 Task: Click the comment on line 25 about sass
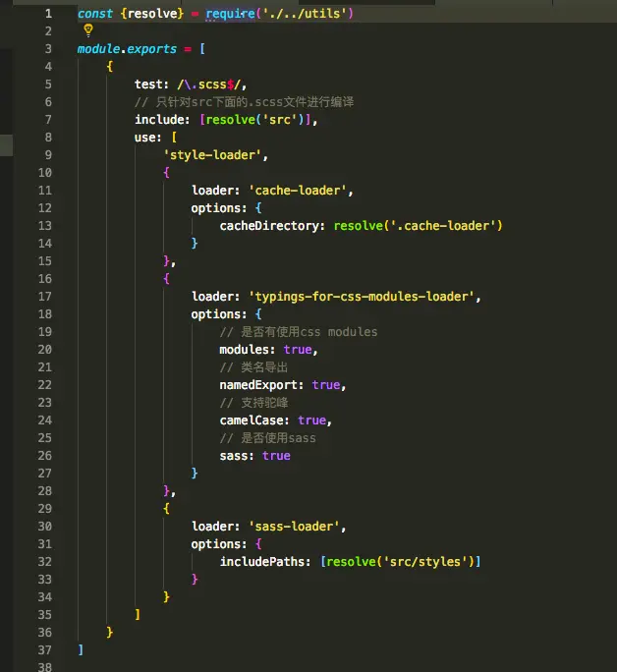pyautogui.click(x=268, y=438)
